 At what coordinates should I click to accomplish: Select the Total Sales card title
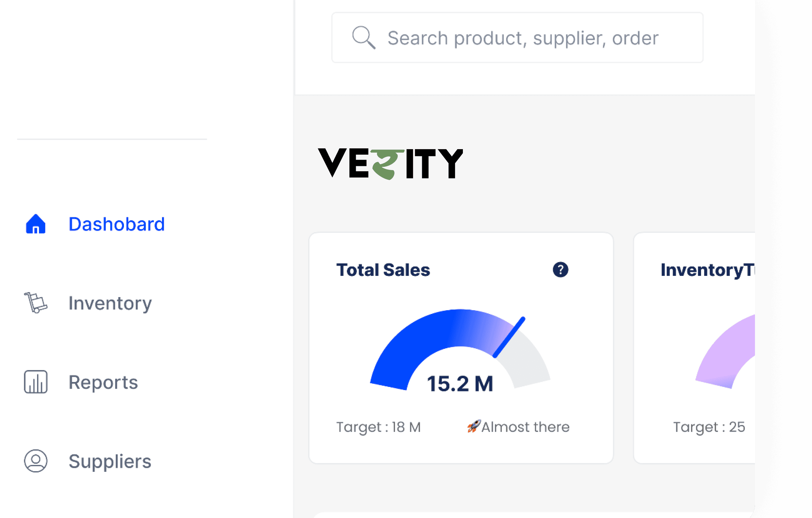[x=383, y=270]
